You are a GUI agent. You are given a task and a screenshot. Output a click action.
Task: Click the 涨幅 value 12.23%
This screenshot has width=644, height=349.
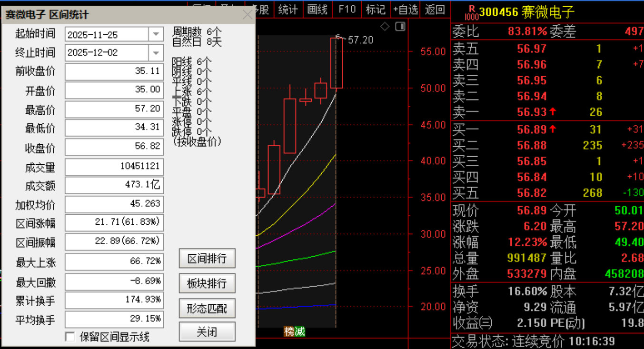click(527, 242)
